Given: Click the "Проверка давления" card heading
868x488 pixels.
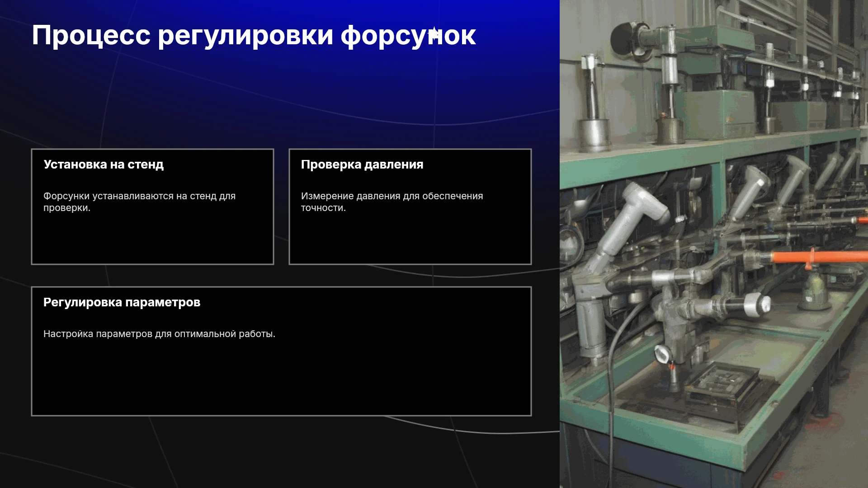Looking at the screenshot, I should point(362,164).
